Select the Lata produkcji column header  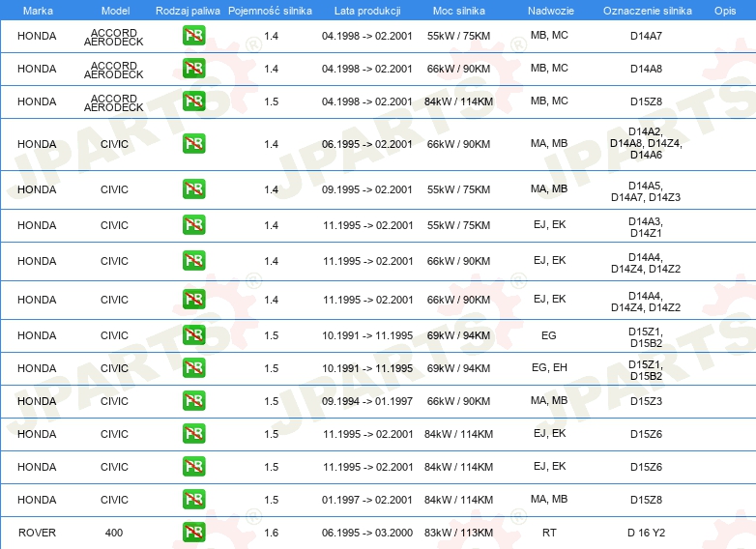point(367,11)
